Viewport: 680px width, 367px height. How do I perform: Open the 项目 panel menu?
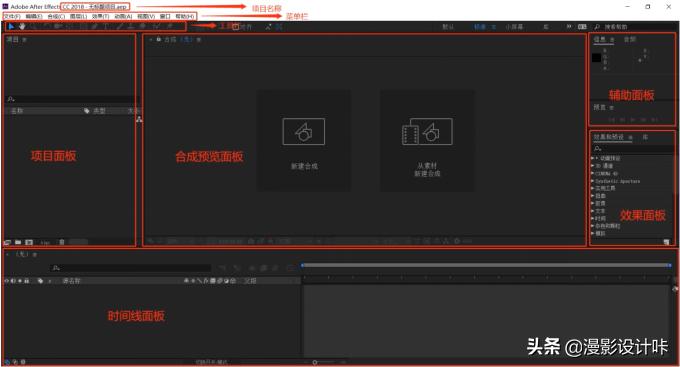click(24, 39)
